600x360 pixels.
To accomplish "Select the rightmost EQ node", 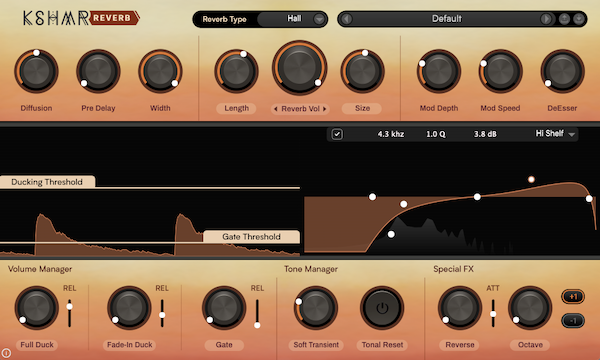I will [x=589, y=199].
